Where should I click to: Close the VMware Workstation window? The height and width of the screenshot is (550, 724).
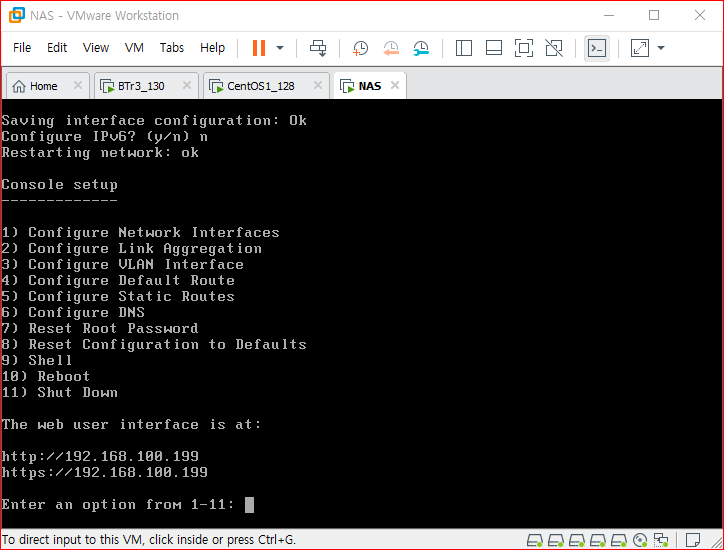coord(700,15)
